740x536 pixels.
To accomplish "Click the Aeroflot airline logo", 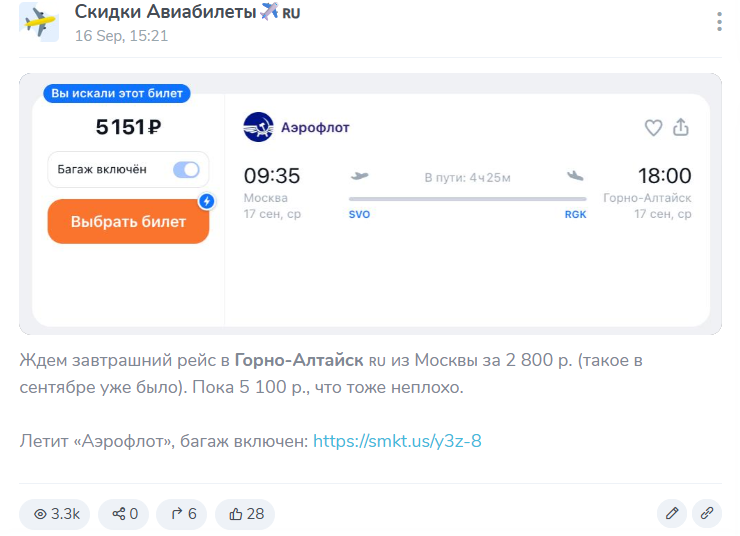I will pos(258,128).
